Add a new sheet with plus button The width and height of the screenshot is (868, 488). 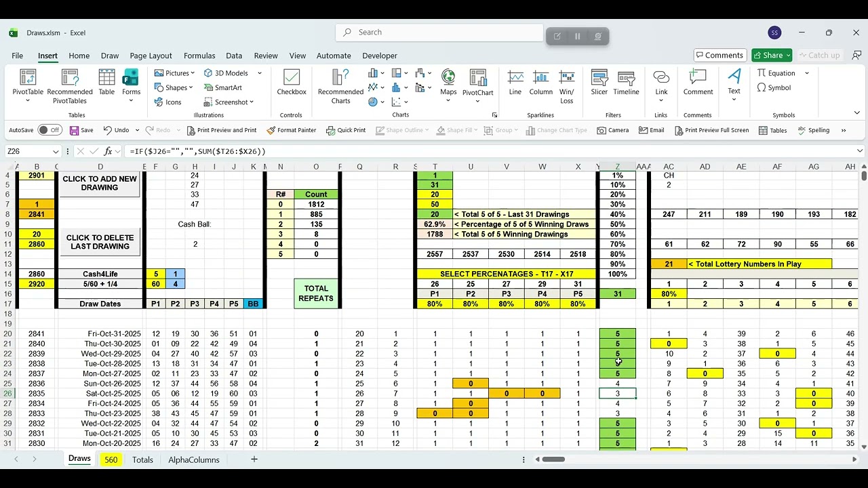tap(254, 460)
